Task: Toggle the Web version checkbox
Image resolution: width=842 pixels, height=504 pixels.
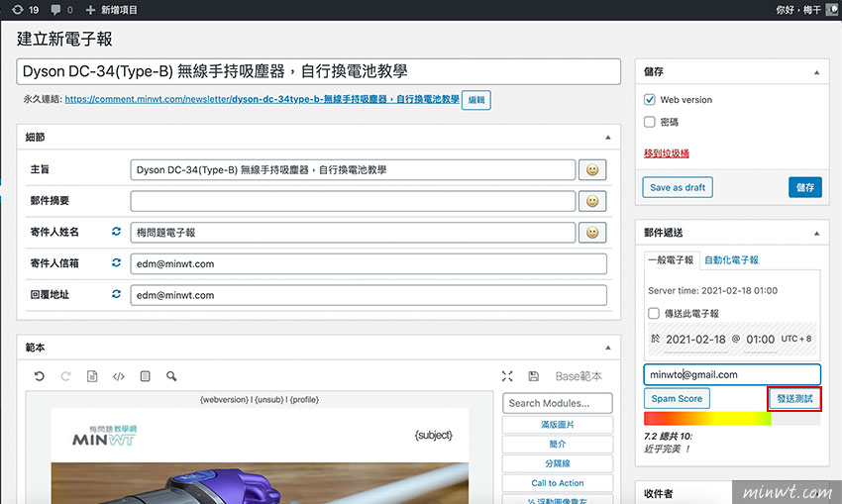Action: (x=649, y=99)
